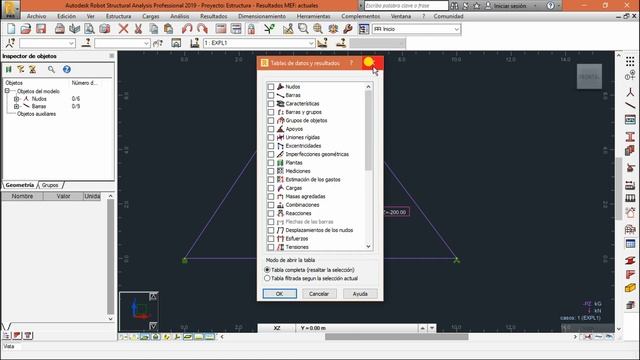
Task: Click the axis orientation thumbnail in viewport corner
Action: [x=139, y=311]
